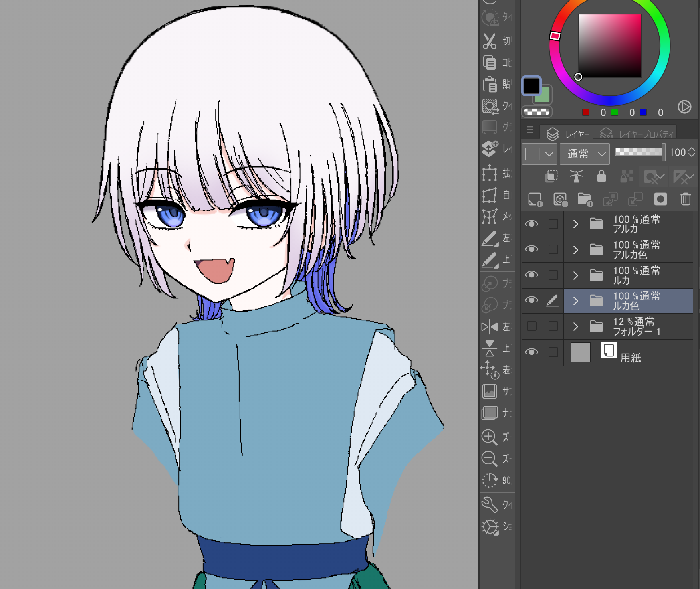The height and width of the screenshot is (589, 700).
Task: Create a new layer folder
Action: (x=585, y=199)
